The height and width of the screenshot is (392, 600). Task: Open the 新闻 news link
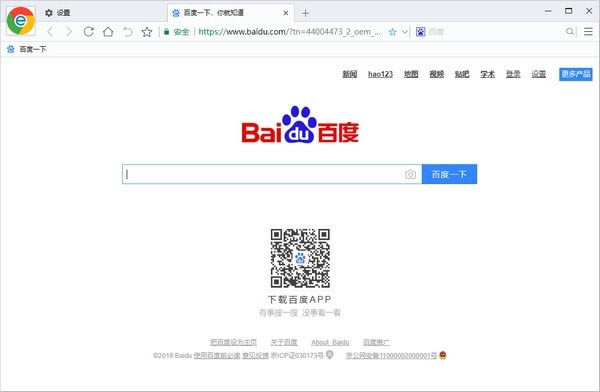349,74
